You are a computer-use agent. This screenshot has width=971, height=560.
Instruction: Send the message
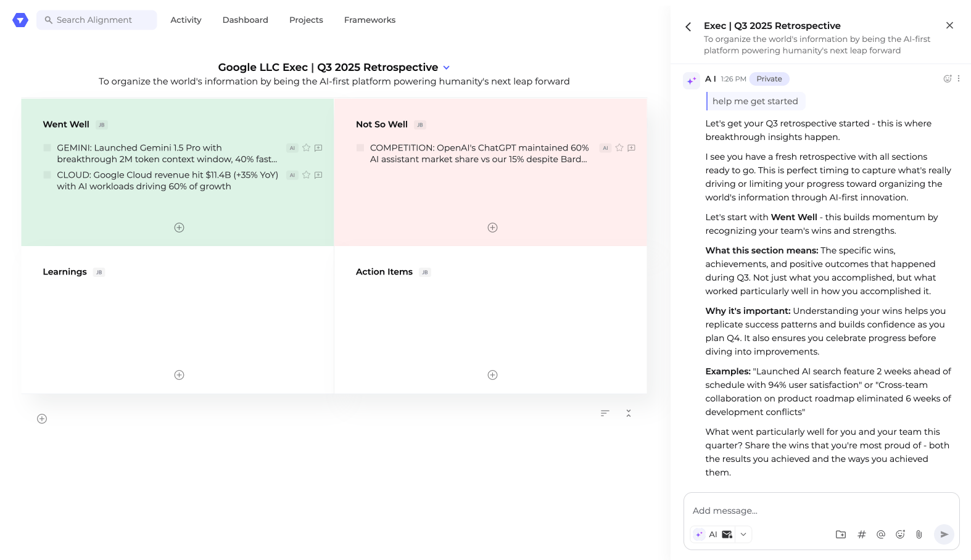pyautogui.click(x=944, y=535)
